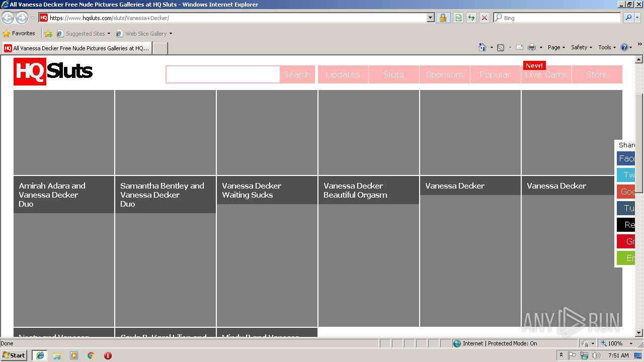
Task: Click the browser Forward arrow button
Action: click(22, 18)
